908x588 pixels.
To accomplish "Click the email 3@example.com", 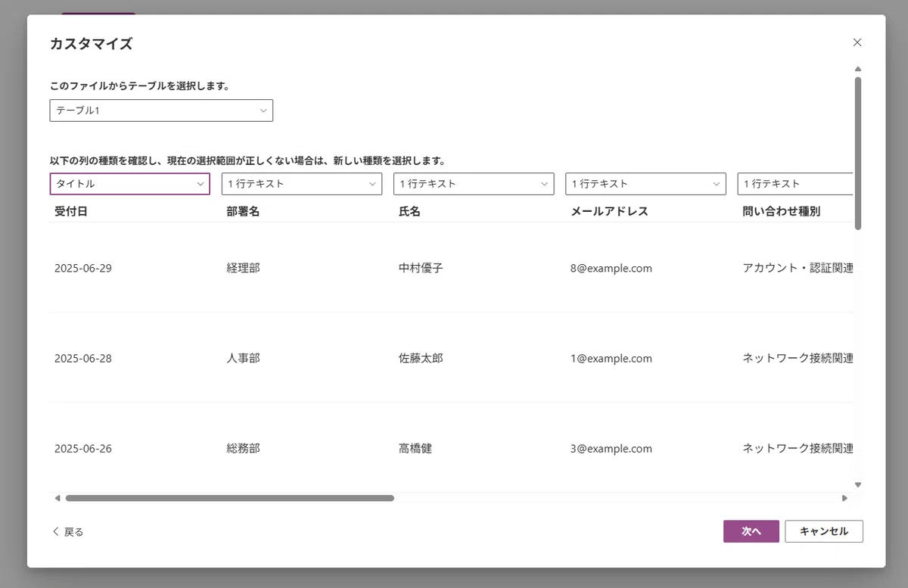I will 611,448.
